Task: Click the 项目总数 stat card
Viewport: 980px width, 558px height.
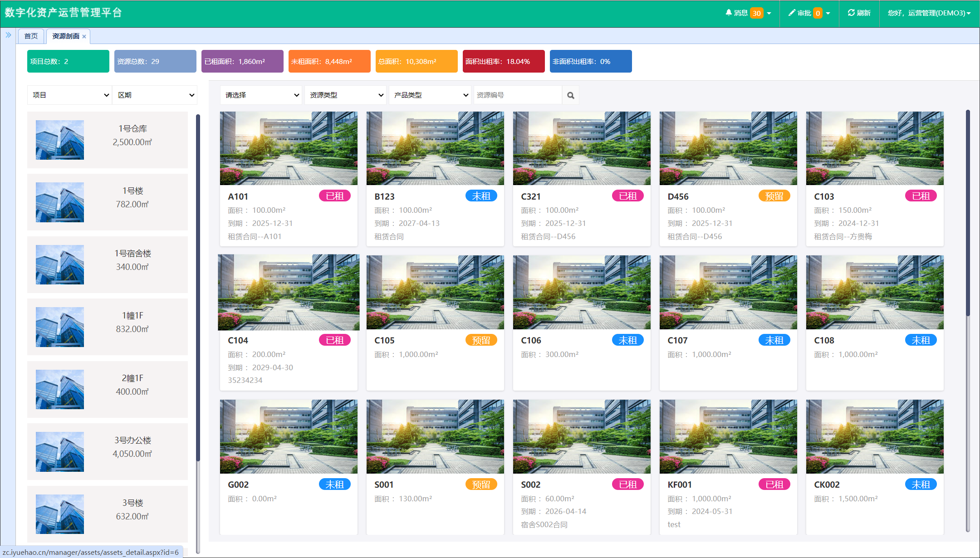Action: [x=68, y=61]
